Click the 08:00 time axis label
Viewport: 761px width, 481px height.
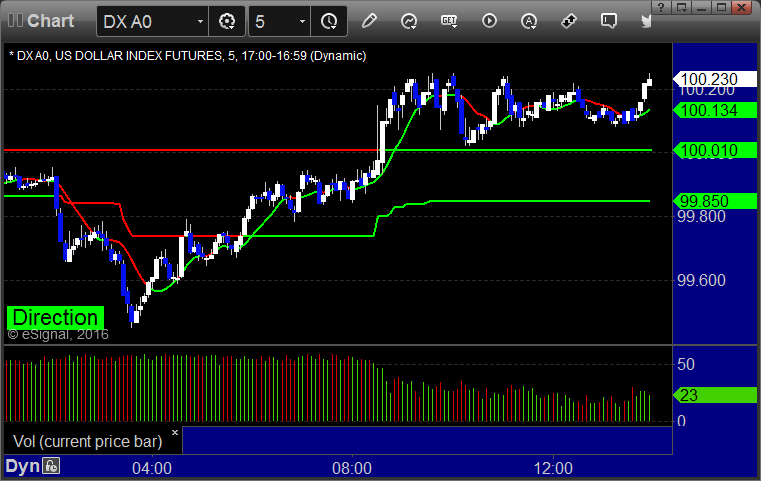click(352, 468)
